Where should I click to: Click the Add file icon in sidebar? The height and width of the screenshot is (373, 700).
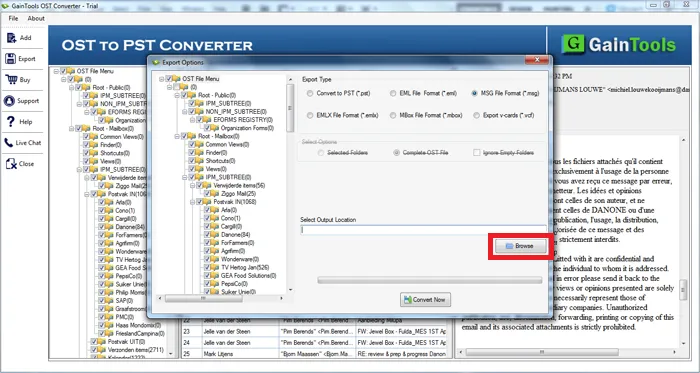(11, 38)
